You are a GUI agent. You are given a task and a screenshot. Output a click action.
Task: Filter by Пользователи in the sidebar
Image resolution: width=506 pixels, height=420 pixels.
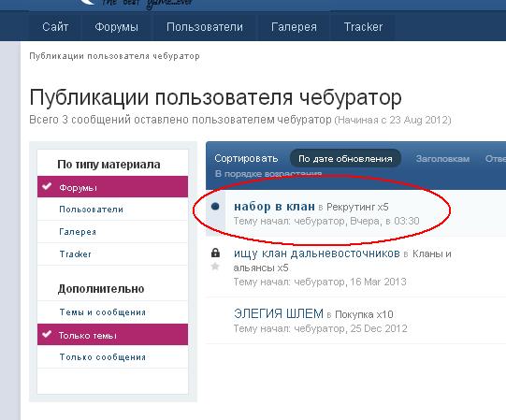(x=112, y=210)
